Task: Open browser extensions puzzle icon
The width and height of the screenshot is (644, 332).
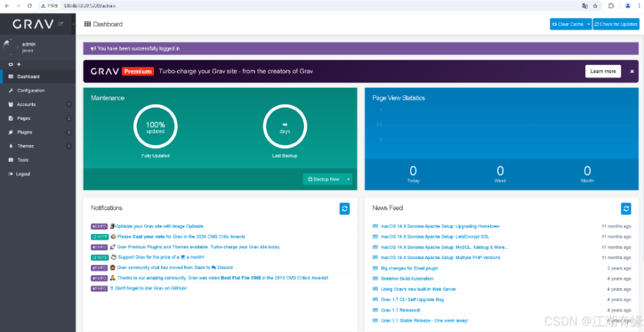Action: point(610,6)
